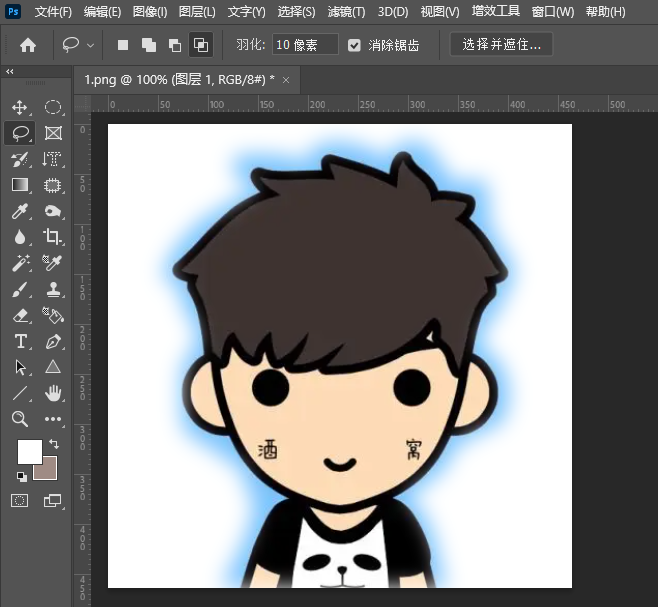Open the 图层(L) menu
Viewport: 658px width, 607px height.
(x=197, y=11)
